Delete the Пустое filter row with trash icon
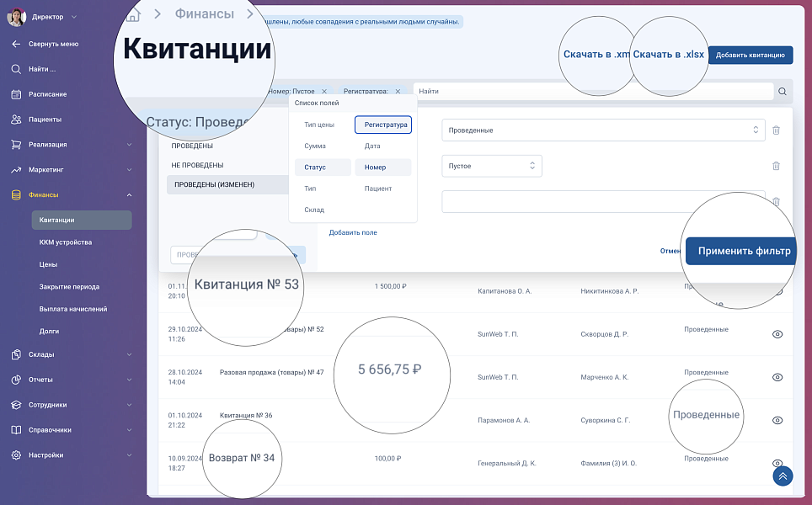This screenshot has width=812, height=505. [x=776, y=166]
